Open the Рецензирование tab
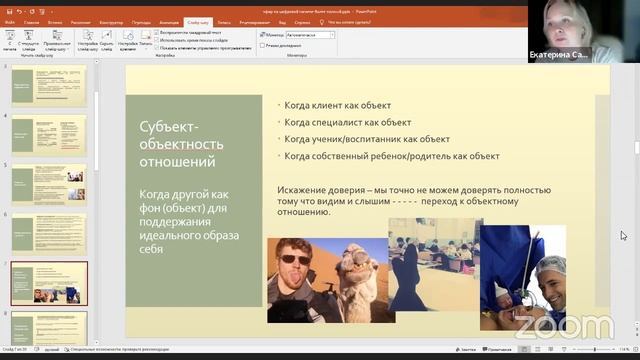Screen dimensions: 640x360 click(255, 22)
